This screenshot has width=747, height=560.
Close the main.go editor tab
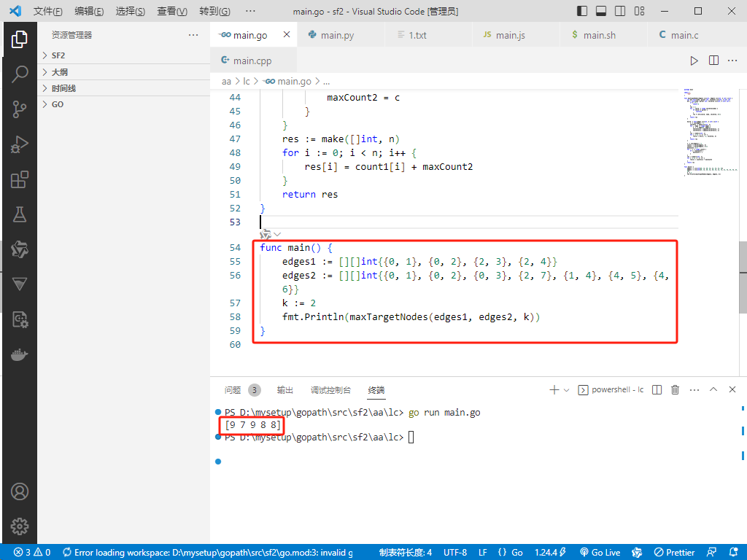286,34
